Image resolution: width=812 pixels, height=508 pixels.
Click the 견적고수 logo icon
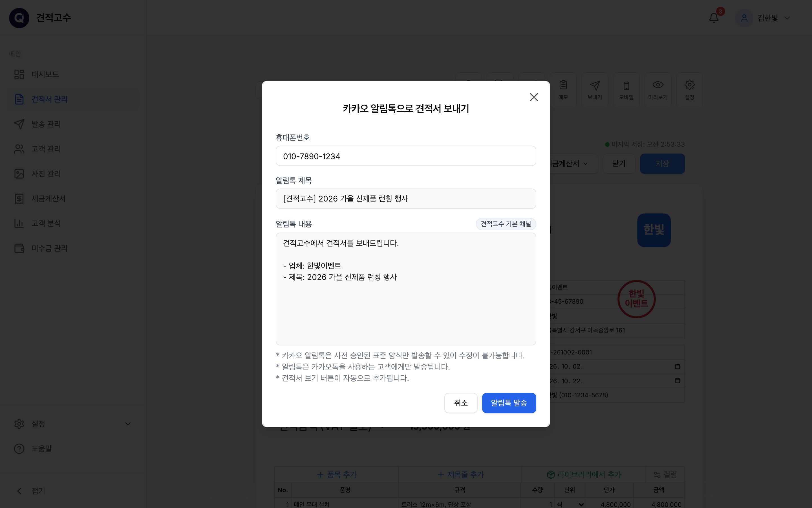(19, 18)
